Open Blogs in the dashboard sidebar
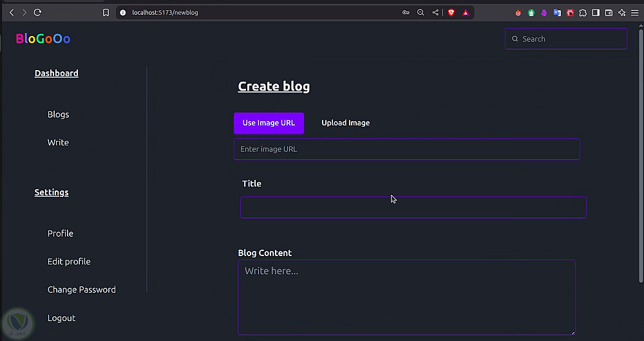Image resolution: width=644 pixels, height=341 pixels. click(x=58, y=115)
